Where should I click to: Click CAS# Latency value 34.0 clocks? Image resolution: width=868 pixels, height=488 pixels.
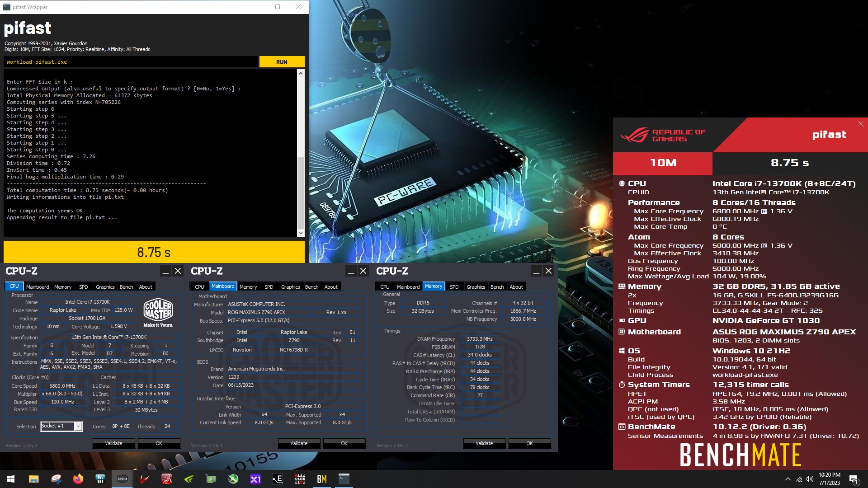480,355
